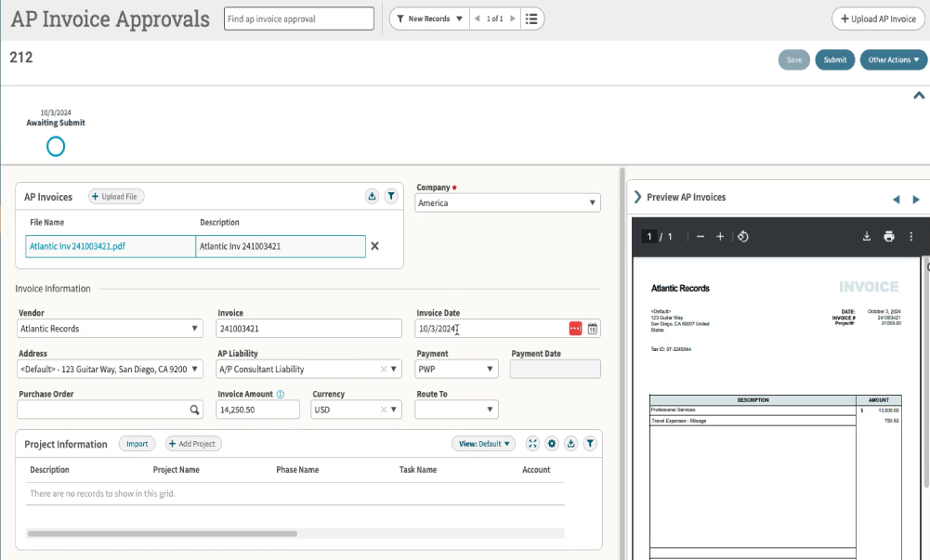This screenshot has height=560, width=930.
Task: Remove the Atlantic Inv 241003421.pdf file
Action: 375,246
